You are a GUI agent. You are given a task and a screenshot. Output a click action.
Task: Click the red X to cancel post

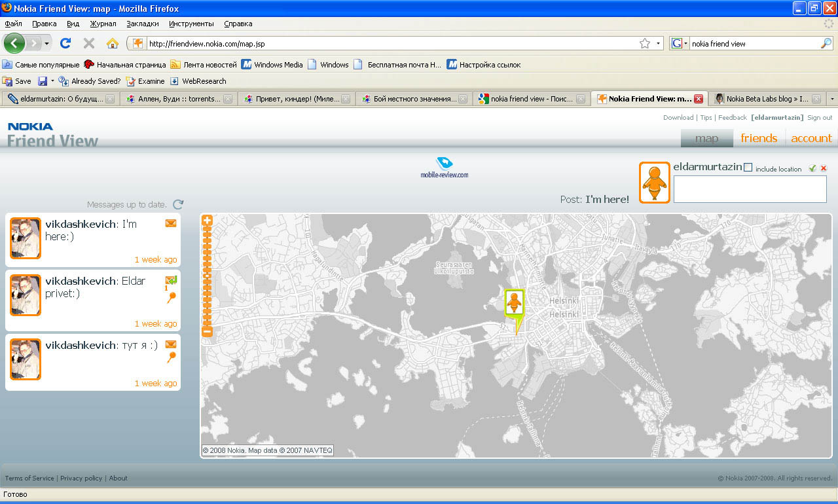(x=824, y=168)
